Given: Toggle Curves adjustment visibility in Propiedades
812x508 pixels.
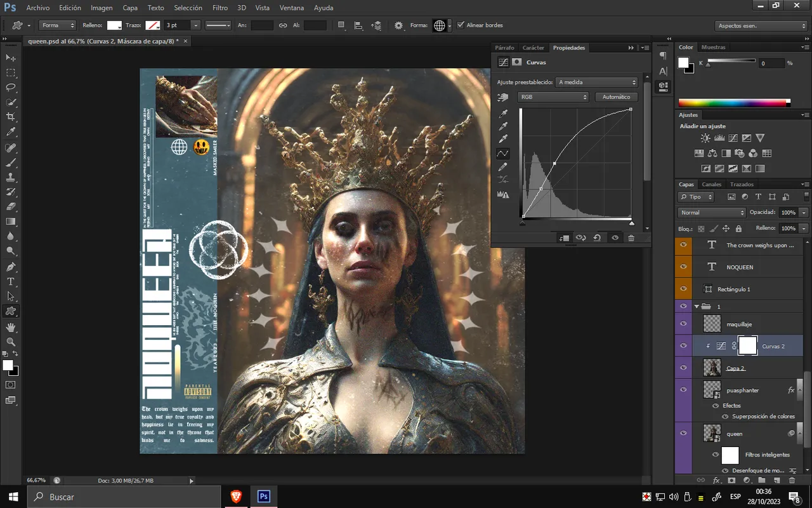Looking at the screenshot, I should 615,237.
